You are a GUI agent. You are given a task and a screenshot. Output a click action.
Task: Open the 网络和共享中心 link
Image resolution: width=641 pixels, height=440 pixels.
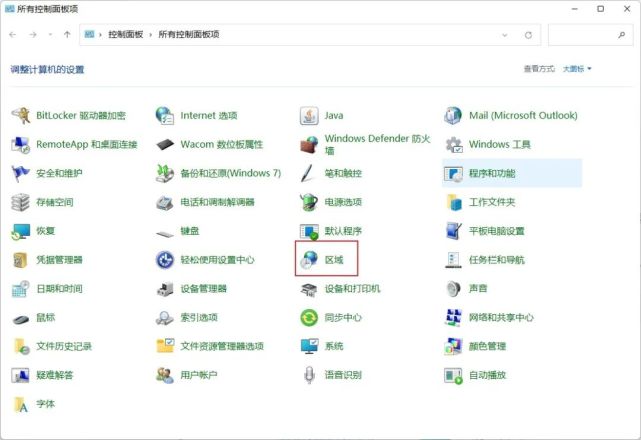pyautogui.click(x=501, y=318)
